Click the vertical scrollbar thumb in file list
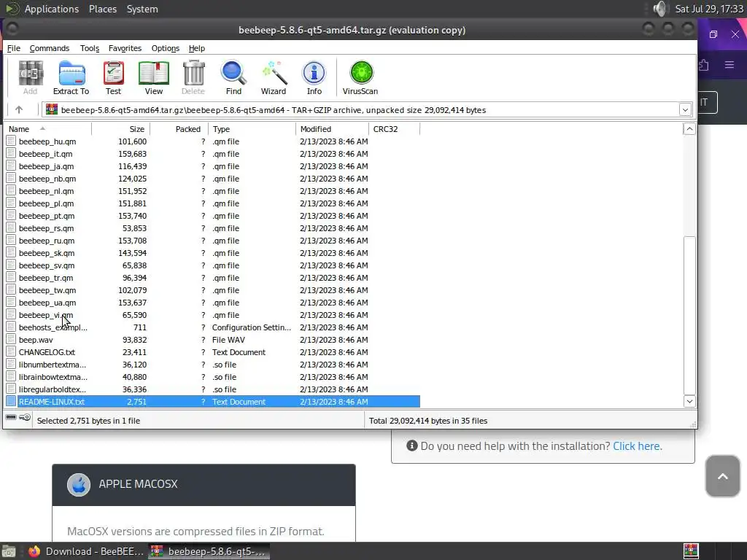 tap(689, 316)
